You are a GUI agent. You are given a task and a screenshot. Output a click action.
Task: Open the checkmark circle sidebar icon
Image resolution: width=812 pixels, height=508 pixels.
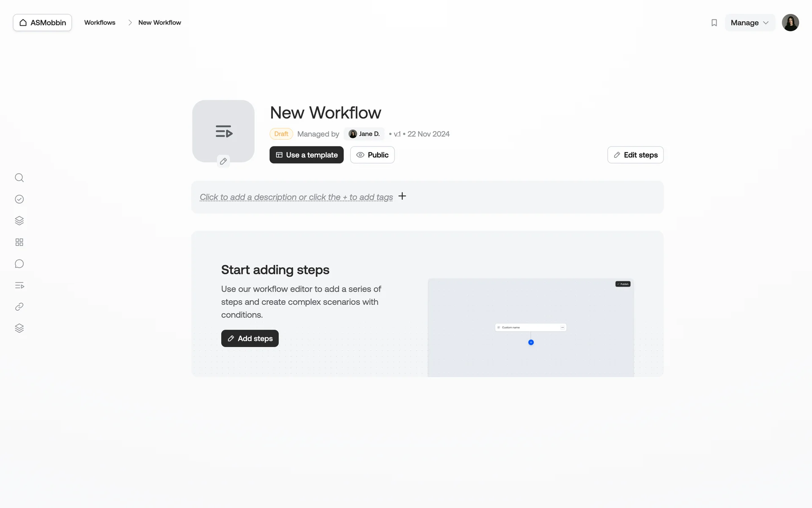tap(19, 199)
